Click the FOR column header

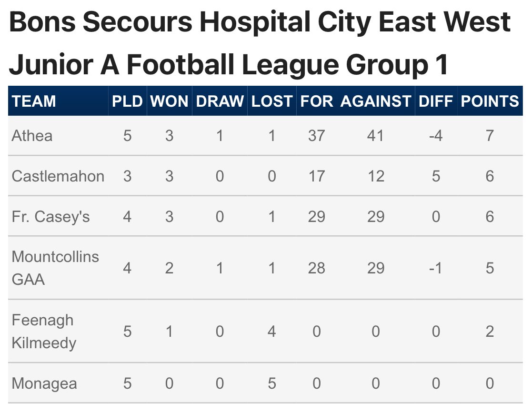(x=317, y=101)
